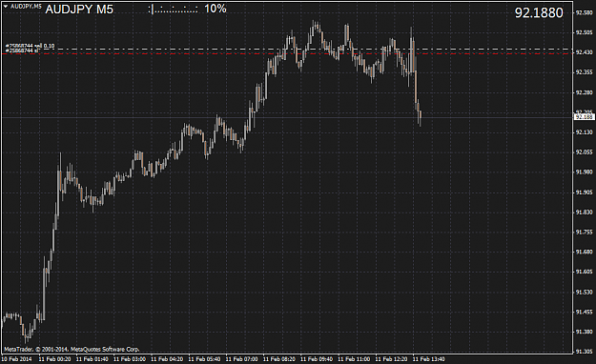Image resolution: width=596 pixels, height=364 pixels.
Task: Click the 11 Feb 04:20 time label
Action: click(167, 359)
